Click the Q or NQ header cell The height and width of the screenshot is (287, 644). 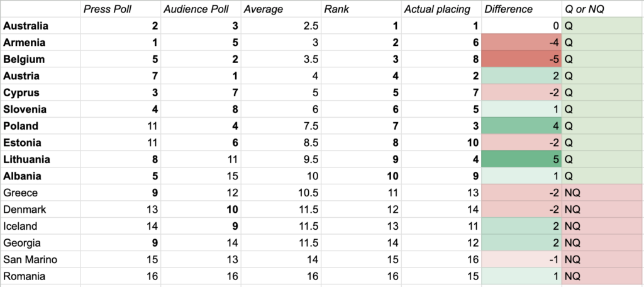coord(602,9)
